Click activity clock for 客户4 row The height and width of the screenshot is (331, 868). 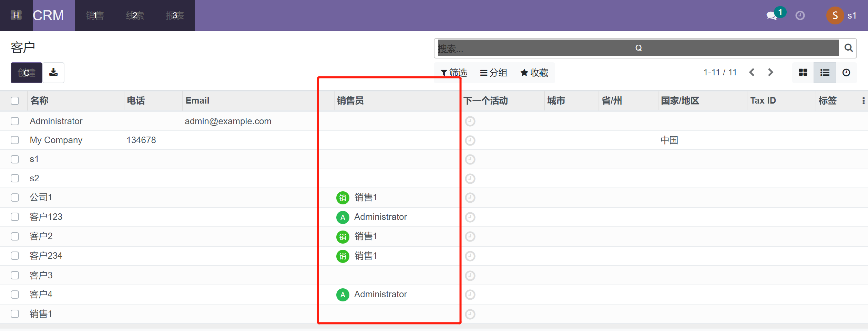pos(470,295)
